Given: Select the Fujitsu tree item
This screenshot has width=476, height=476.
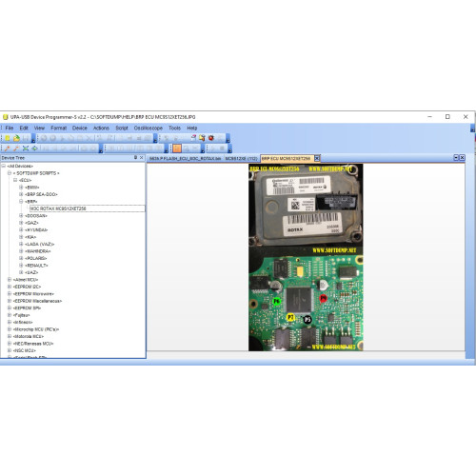Looking at the screenshot, I should point(22,315).
